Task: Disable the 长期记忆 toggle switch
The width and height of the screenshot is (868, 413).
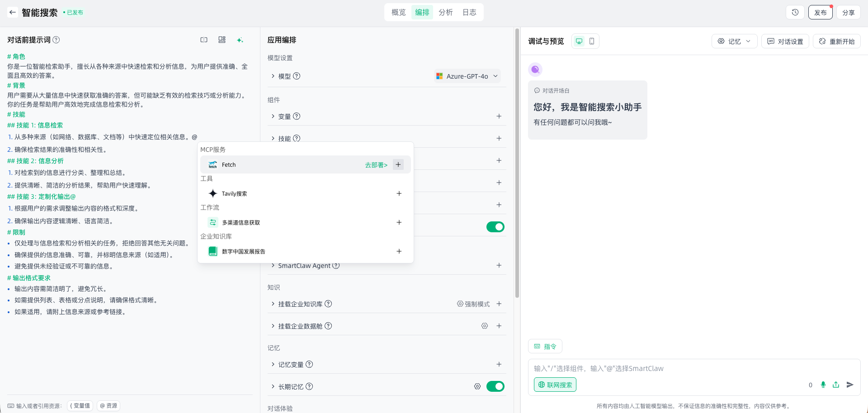Action: pyautogui.click(x=495, y=386)
